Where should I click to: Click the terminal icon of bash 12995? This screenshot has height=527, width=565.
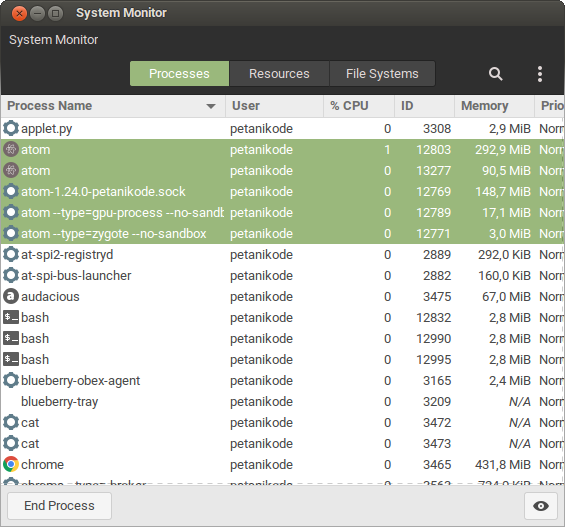pos(11,359)
